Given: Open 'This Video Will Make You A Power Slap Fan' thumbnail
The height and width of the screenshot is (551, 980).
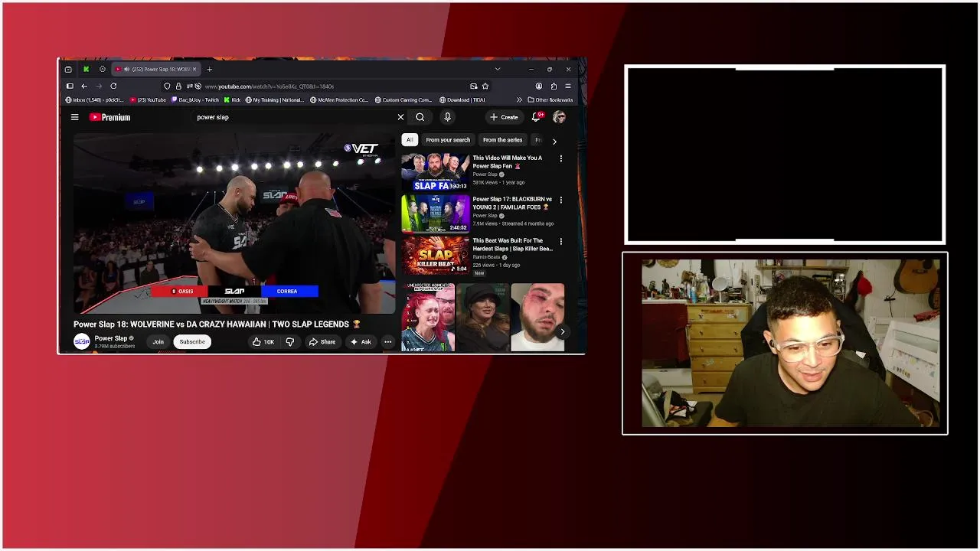Looking at the screenshot, I should point(436,172).
